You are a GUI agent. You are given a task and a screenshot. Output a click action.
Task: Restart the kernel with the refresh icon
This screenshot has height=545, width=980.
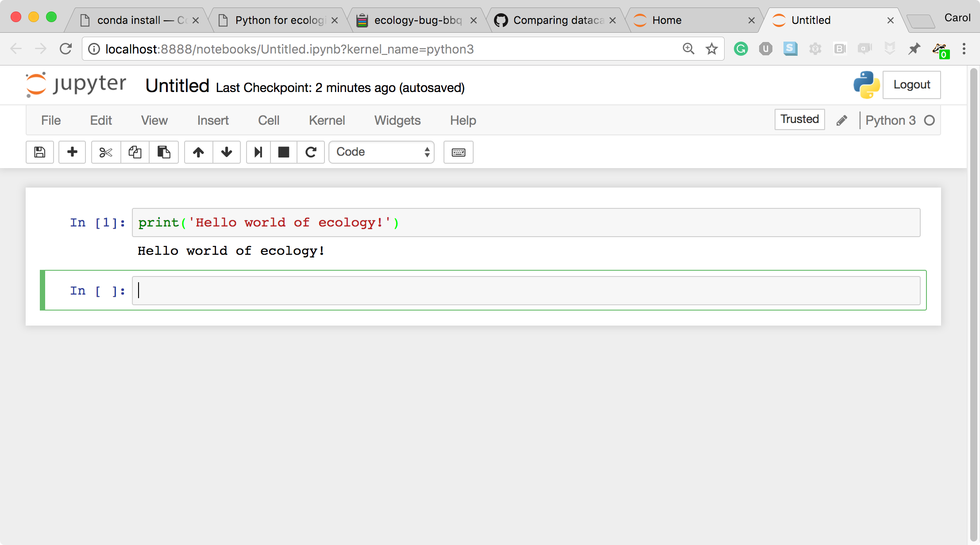tap(311, 152)
